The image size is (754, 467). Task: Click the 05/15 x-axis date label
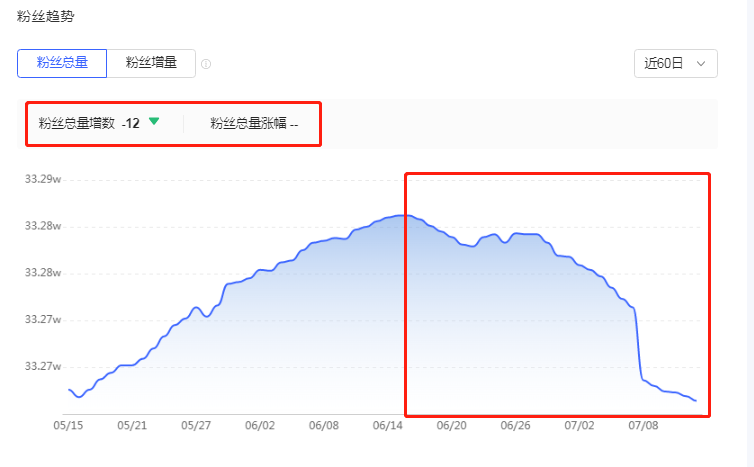click(x=68, y=426)
